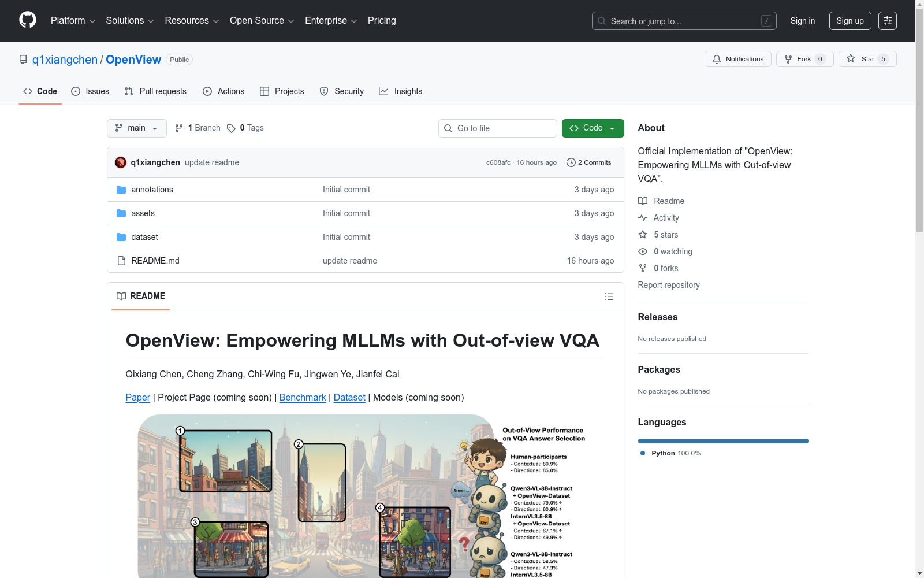View 0 forks in About sidebar

(x=658, y=268)
